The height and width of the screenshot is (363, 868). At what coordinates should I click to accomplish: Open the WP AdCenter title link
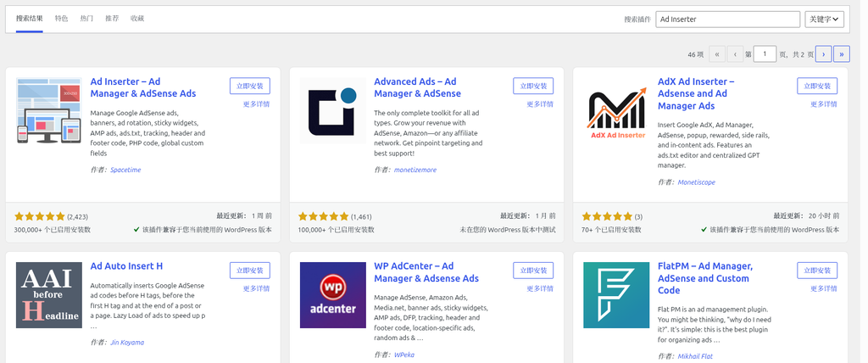pos(426,272)
